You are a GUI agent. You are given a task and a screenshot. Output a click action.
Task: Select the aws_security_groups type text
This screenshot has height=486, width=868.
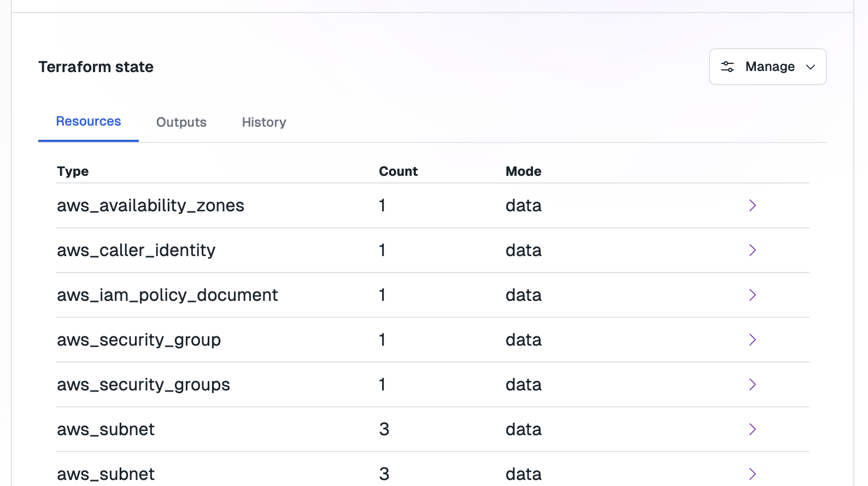(x=143, y=385)
